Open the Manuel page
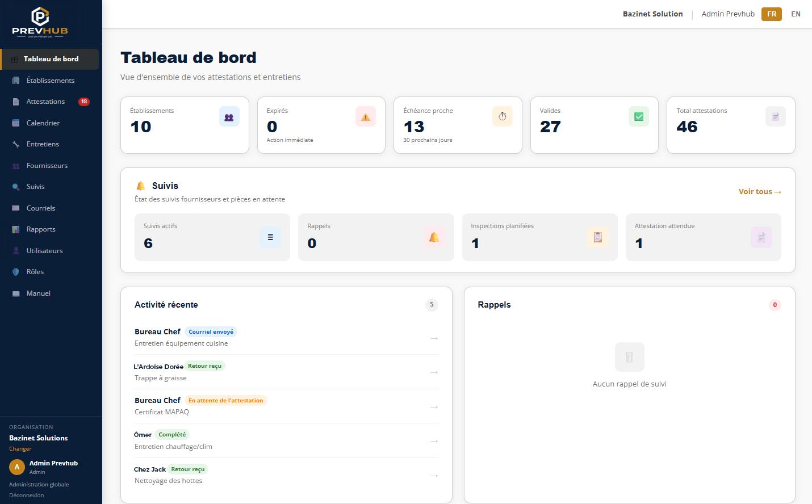 coord(50,293)
